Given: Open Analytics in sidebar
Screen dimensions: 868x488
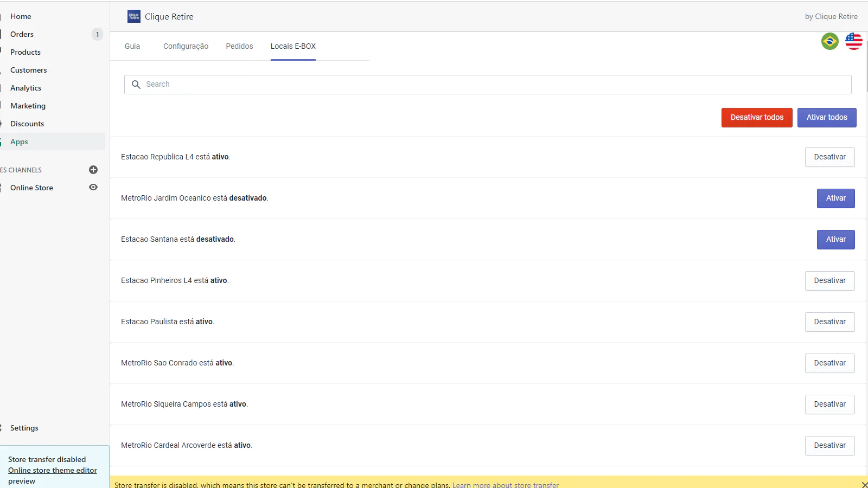Looking at the screenshot, I should point(25,88).
